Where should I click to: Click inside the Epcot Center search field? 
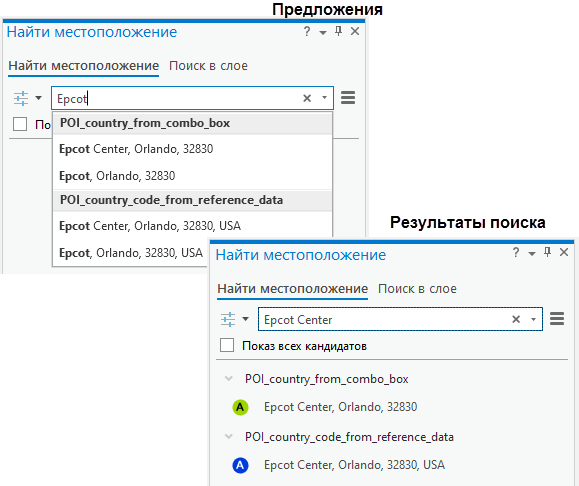[x=384, y=319]
